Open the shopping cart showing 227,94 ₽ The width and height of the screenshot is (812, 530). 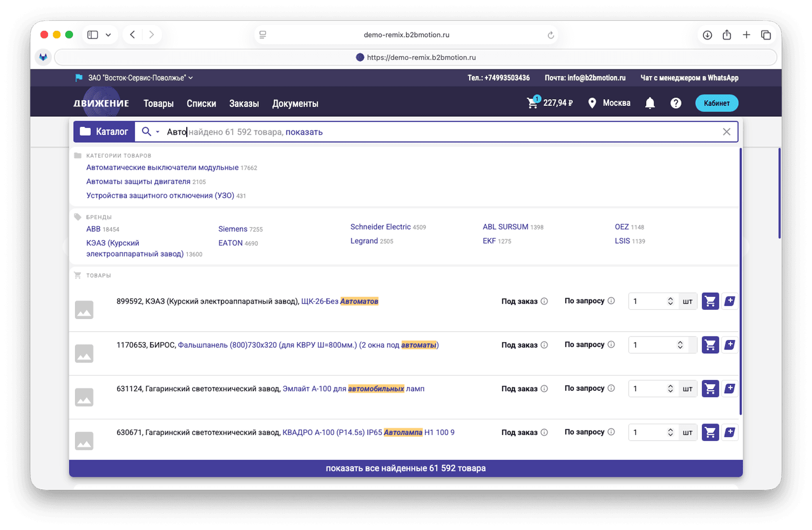(x=550, y=103)
